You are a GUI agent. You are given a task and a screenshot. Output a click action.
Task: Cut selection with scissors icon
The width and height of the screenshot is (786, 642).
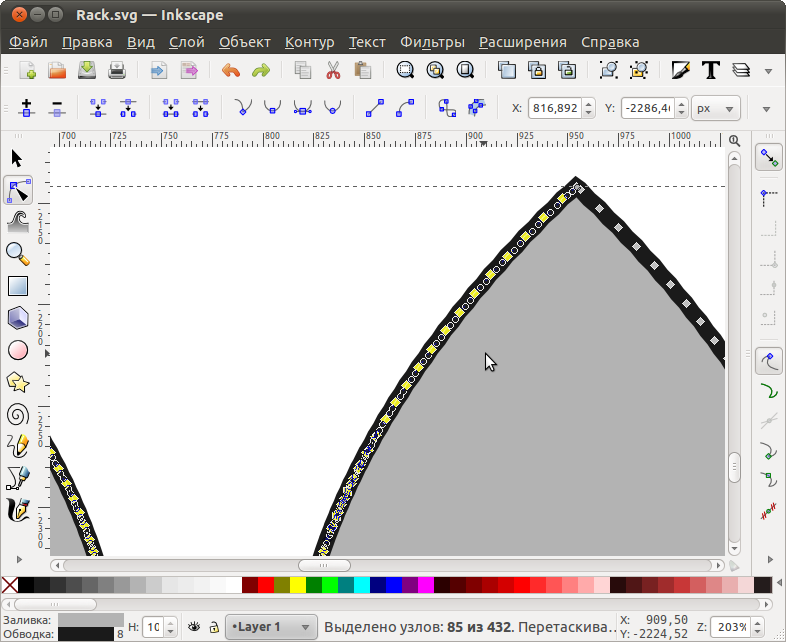pos(333,70)
